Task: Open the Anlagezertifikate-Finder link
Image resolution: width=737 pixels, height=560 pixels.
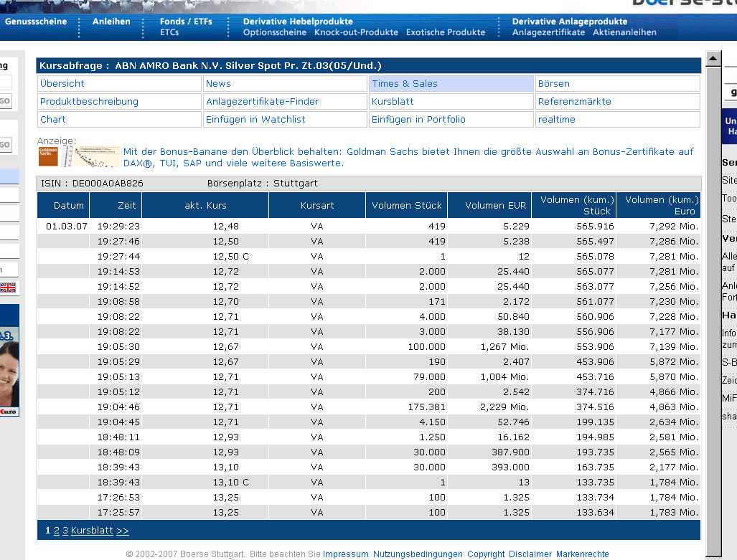Action: click(x=262, y=102)
